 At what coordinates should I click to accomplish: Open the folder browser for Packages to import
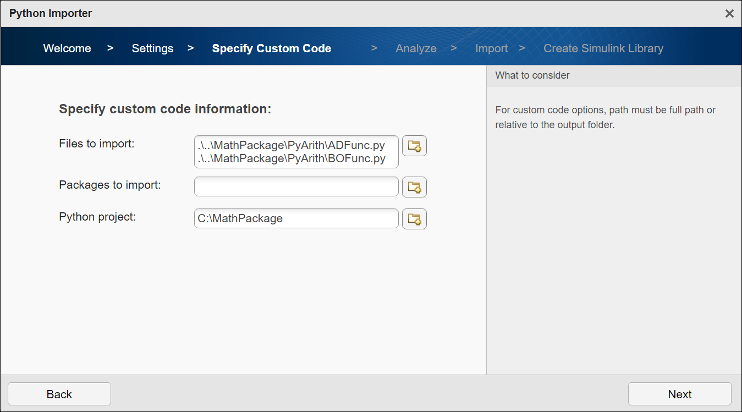tap(414, 187)
